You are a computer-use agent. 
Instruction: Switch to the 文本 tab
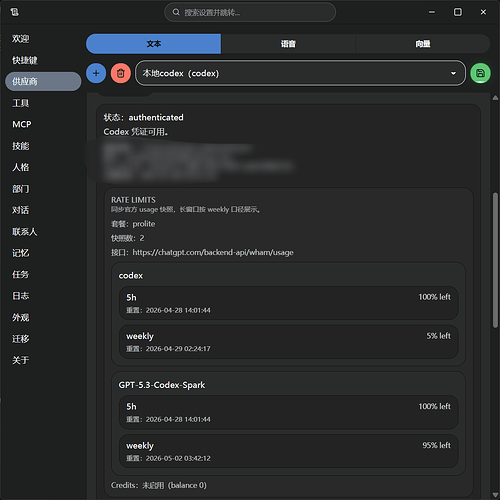153,44
